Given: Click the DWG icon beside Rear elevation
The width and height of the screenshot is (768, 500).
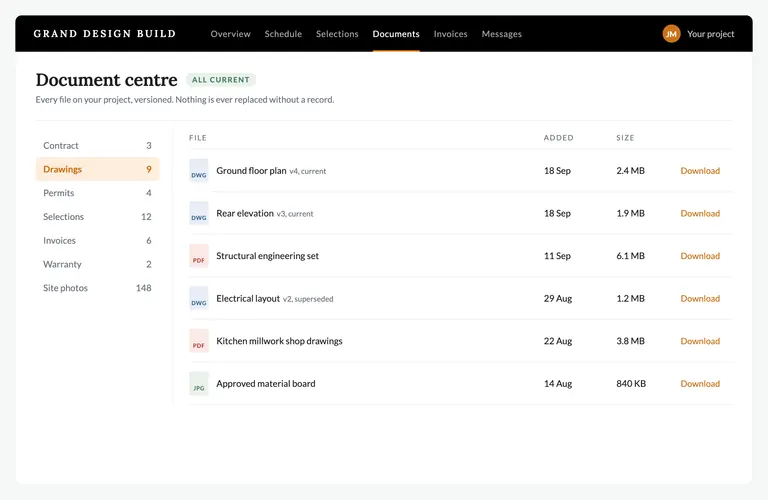Looking at the screenshot, I should [x=199, y=213].
